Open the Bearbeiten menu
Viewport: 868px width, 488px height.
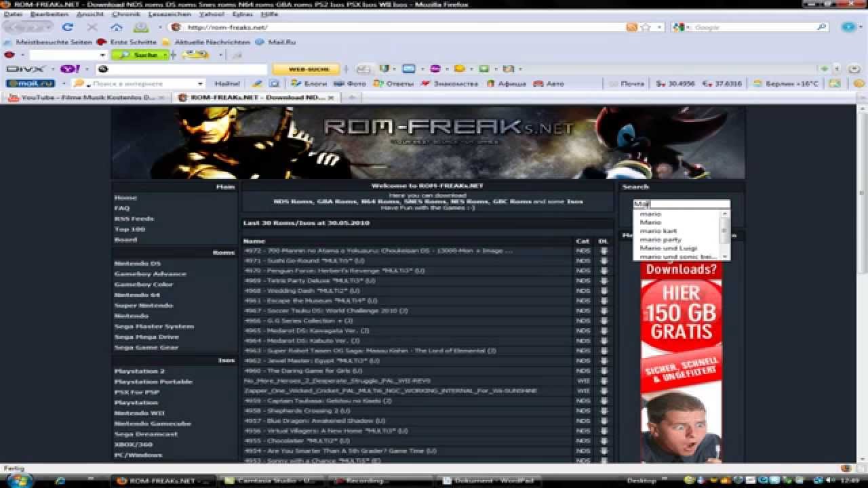coord(49,14)
